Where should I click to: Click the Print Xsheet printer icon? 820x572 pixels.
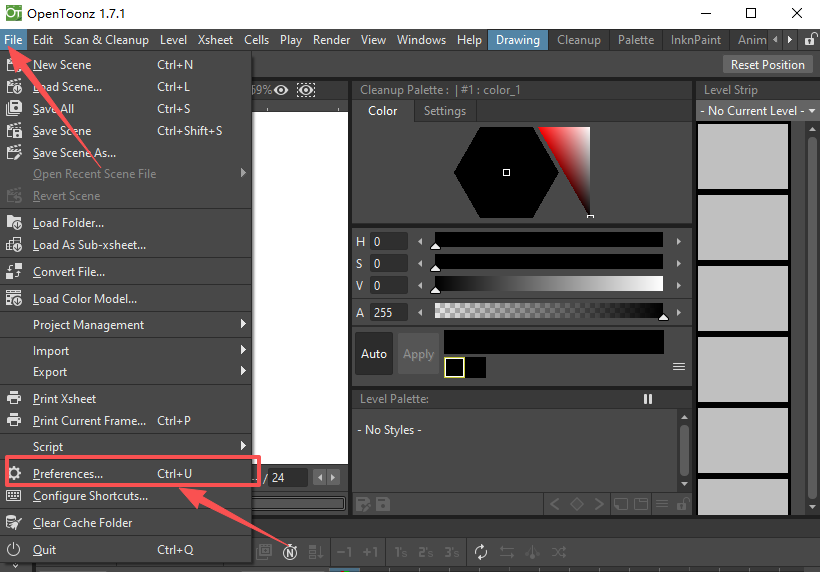coord(14,398)
